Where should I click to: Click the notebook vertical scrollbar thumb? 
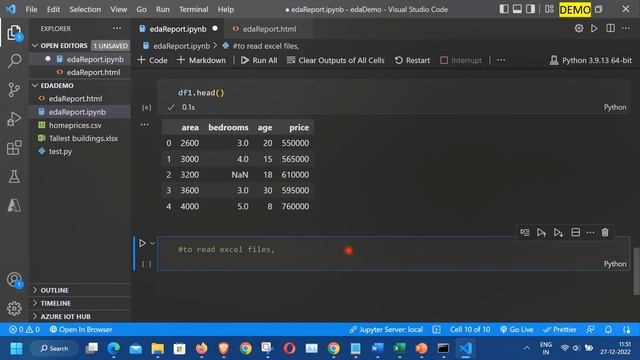(636, 271)
